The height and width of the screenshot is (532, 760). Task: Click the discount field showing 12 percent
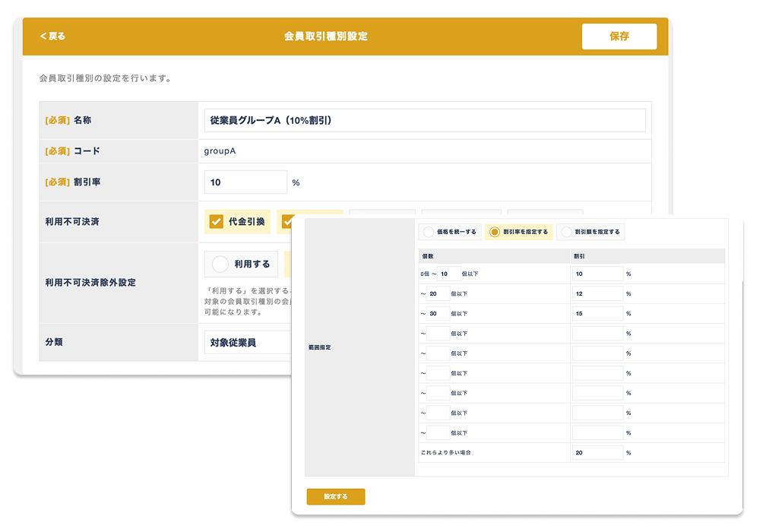click(597, 293)
